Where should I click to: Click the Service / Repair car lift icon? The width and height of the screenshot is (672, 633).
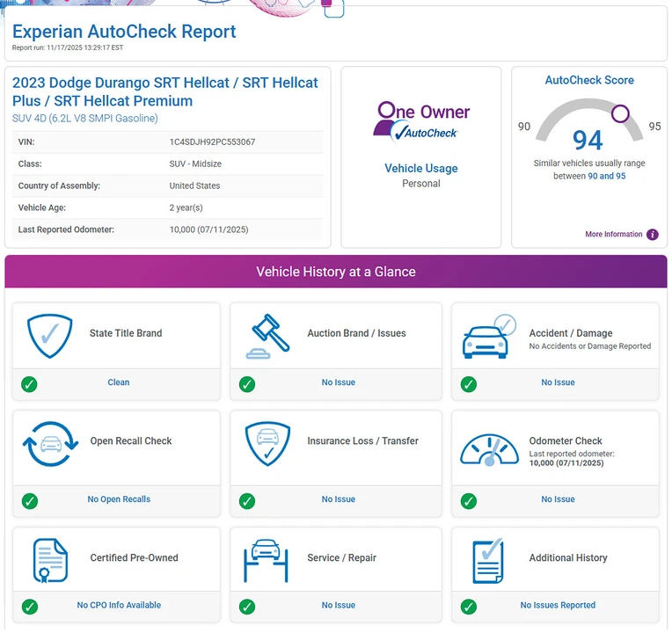click(266, 561)
